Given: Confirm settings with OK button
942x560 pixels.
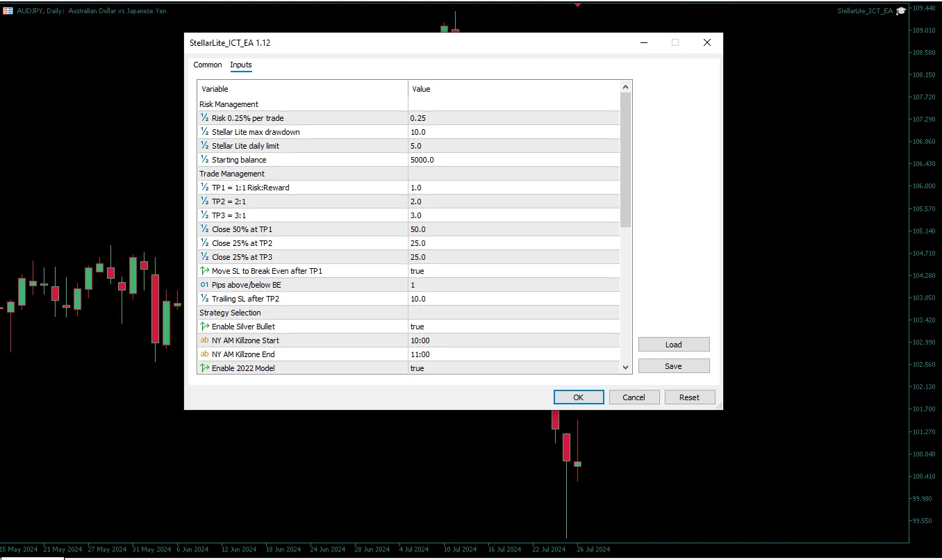Looking at the screenshot, I should pos(579,397).
